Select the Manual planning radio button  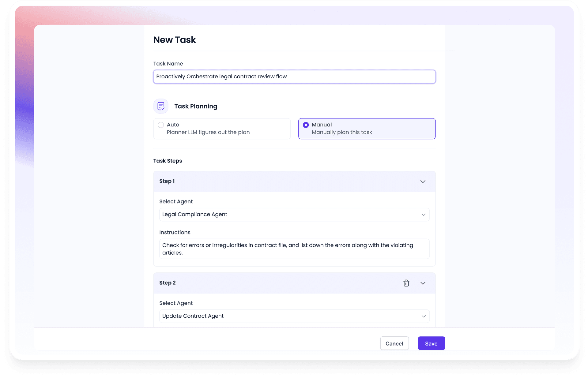pos(306,125)
